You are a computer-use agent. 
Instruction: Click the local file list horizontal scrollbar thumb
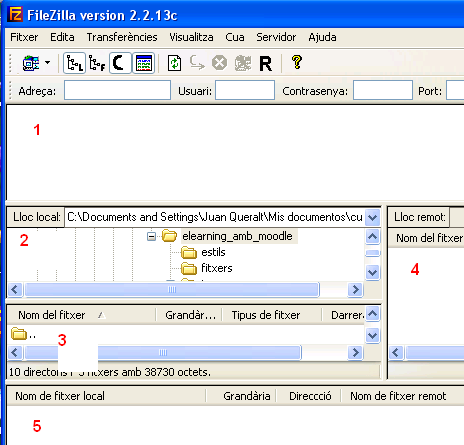click(x=163, y=353)
